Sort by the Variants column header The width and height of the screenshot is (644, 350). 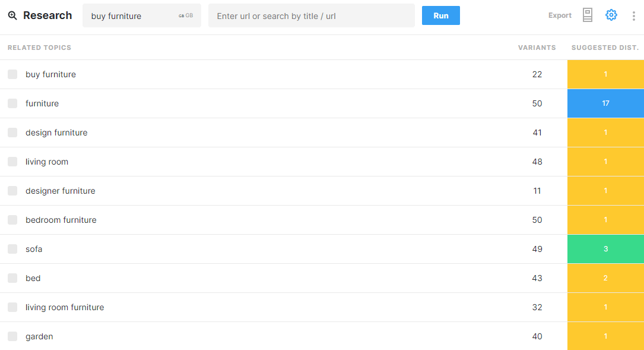tap(537, 48)
